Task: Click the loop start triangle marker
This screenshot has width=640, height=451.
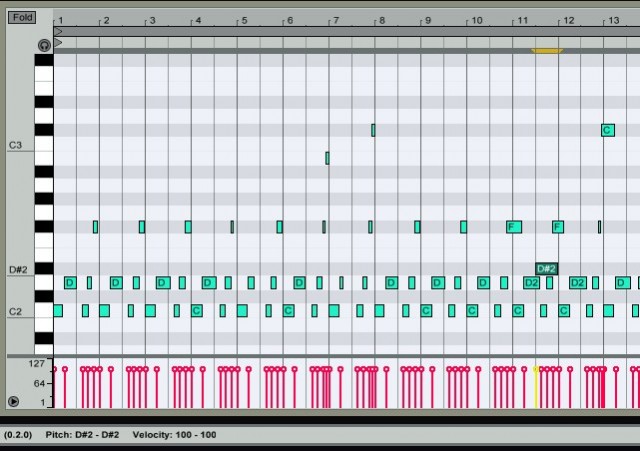Action: tap(58, 33)
